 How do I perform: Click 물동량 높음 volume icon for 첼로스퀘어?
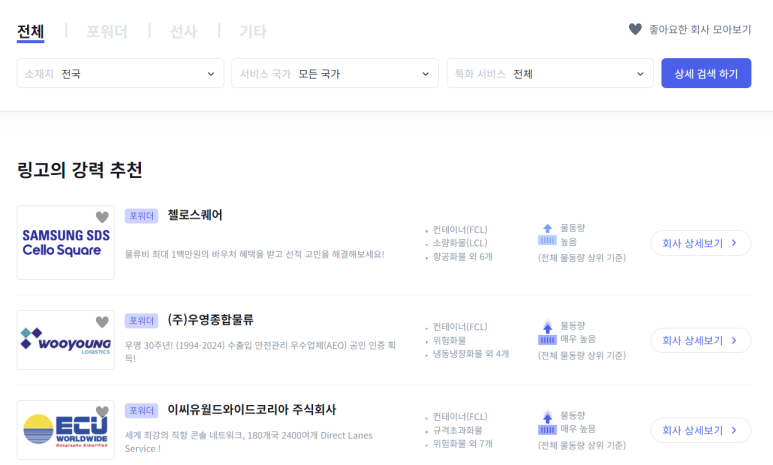547,235
